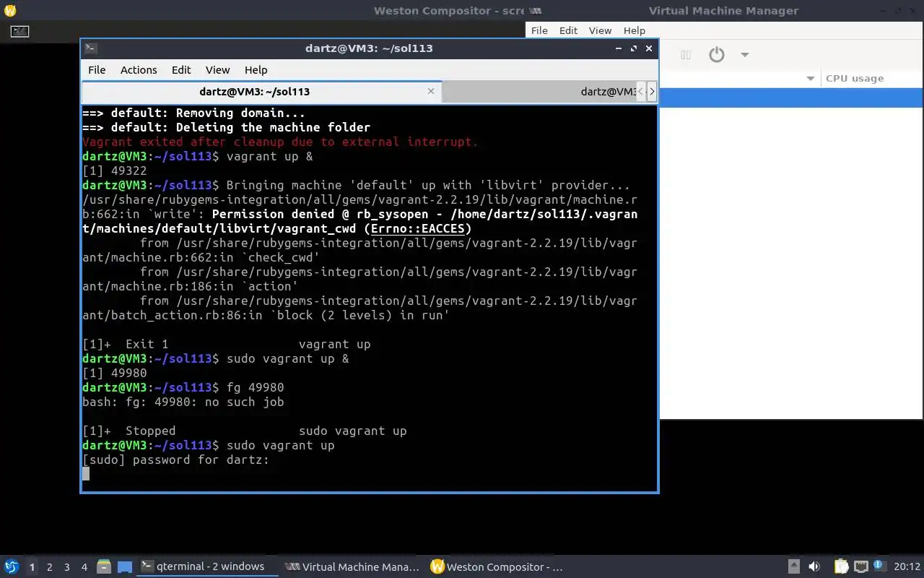Image resolution: width=924 pixels, height=578 pixels.
Task: Click the terminal icon in Weston Compositor panel
Action: [19, 31]
